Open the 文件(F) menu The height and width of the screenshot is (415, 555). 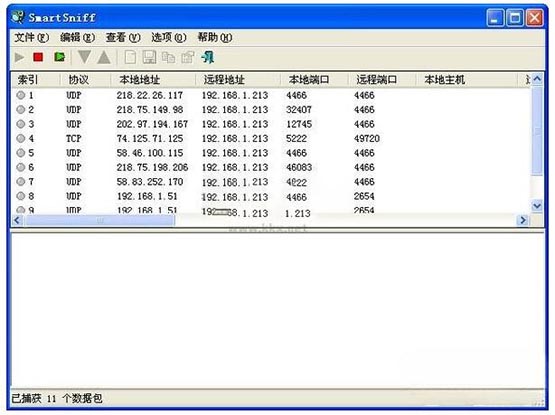[32, 37]
